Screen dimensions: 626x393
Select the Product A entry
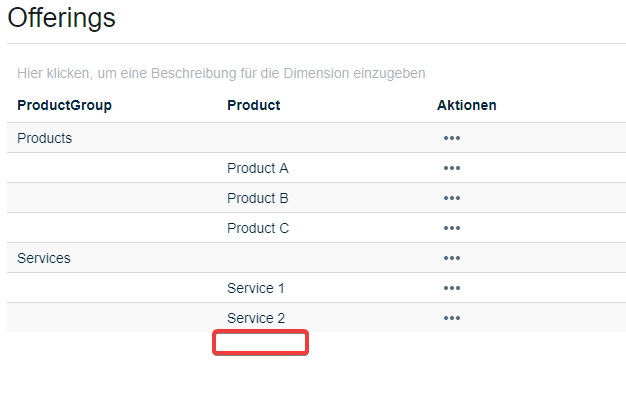pyautogui.click(x=258, y=168)
